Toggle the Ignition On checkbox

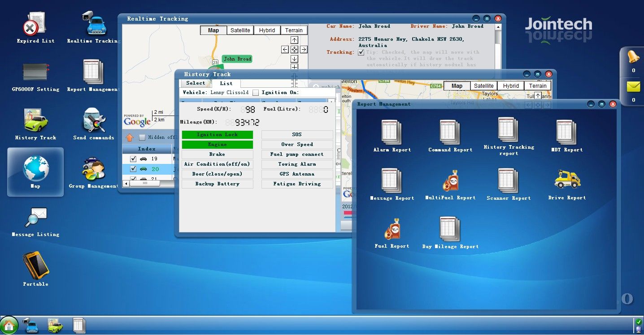256,93
